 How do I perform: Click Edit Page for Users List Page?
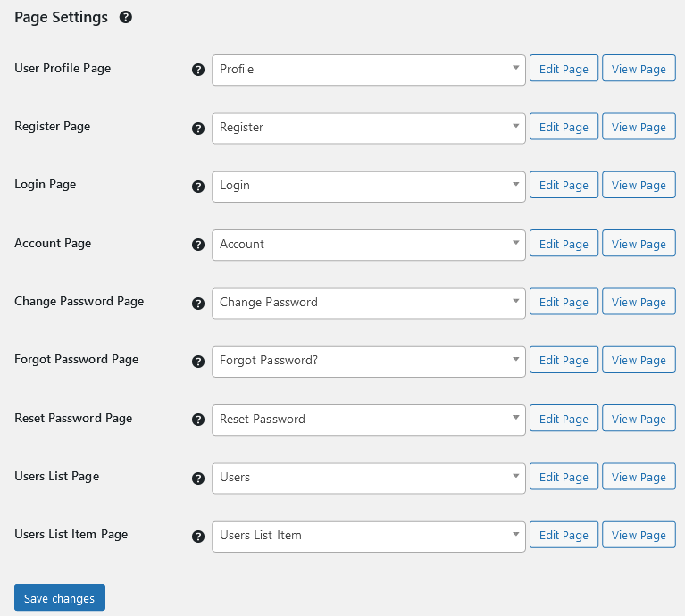tap(564, 477)
